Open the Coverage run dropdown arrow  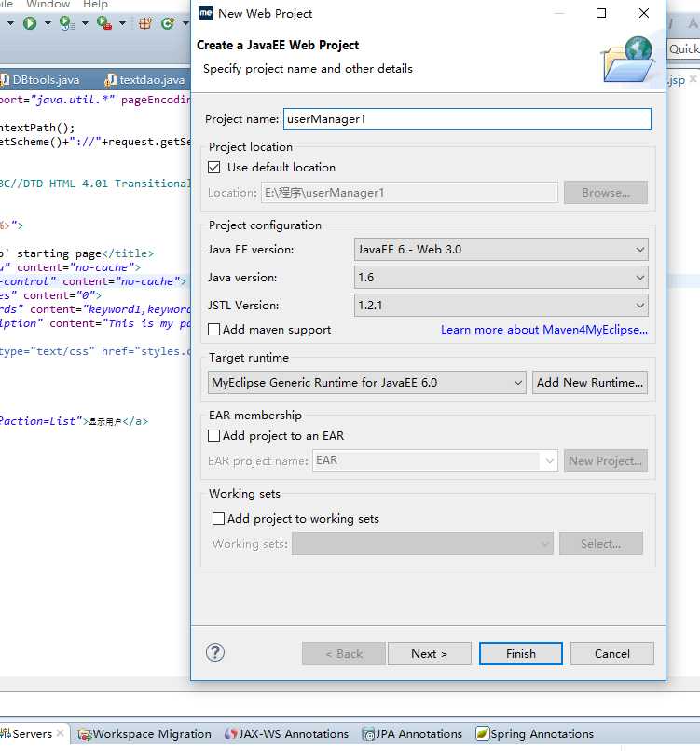85,23
